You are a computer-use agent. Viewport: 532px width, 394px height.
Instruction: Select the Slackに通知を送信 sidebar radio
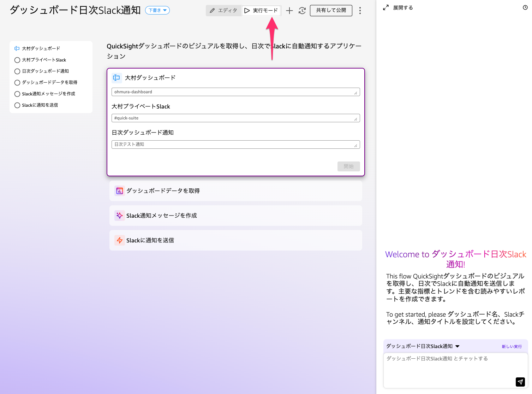(17, 105)
